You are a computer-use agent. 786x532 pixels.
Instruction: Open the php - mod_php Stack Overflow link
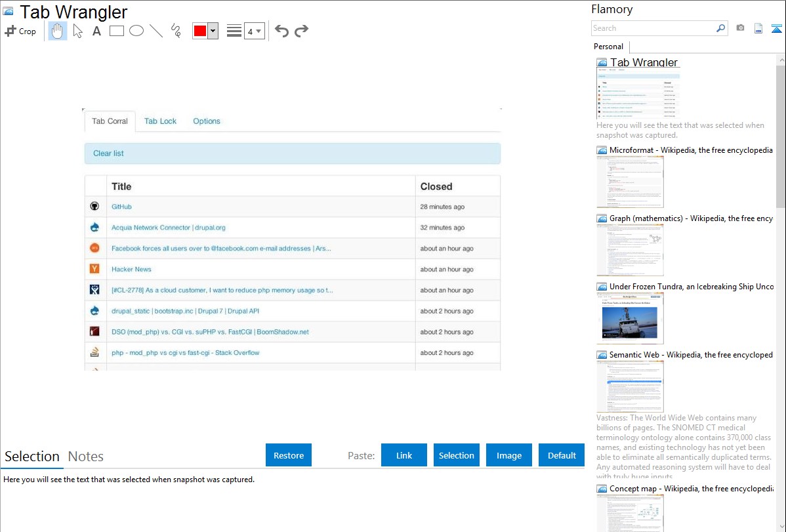[186, 353]
